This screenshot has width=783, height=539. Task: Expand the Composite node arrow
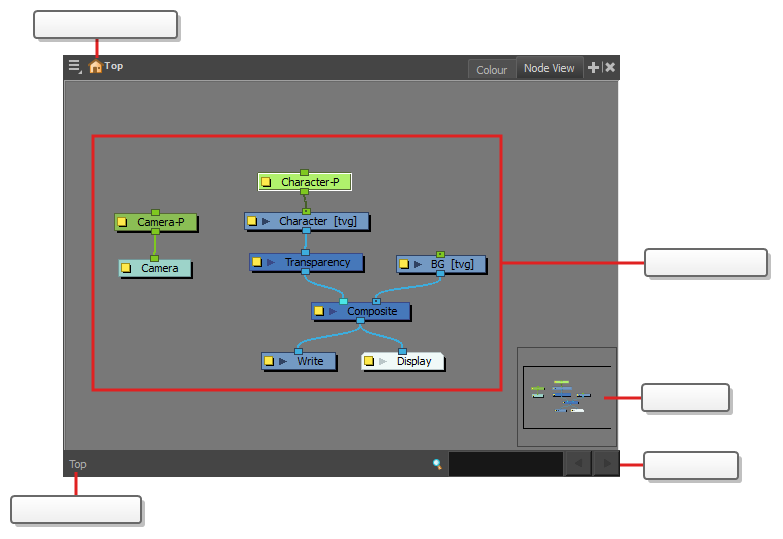(x=333, y=311)
